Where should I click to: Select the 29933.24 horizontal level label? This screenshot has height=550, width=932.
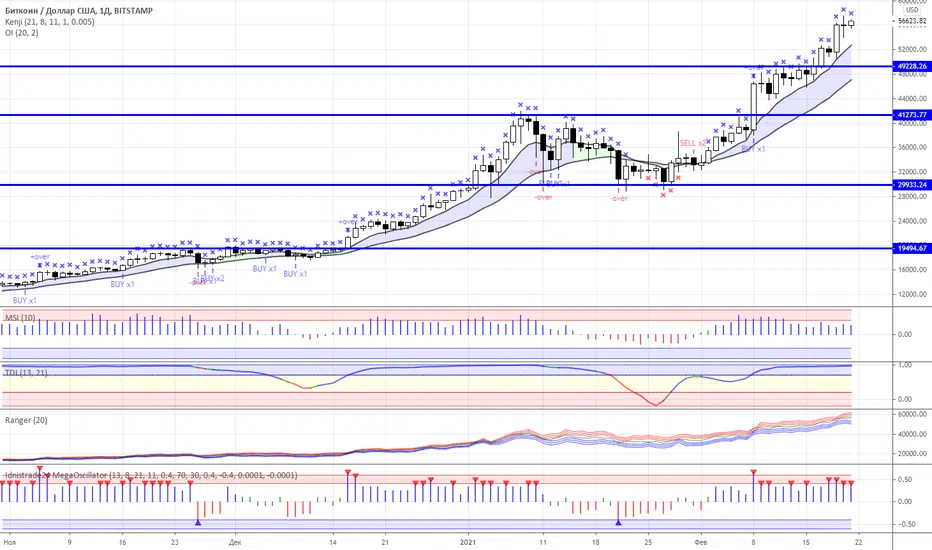(912, 185)
